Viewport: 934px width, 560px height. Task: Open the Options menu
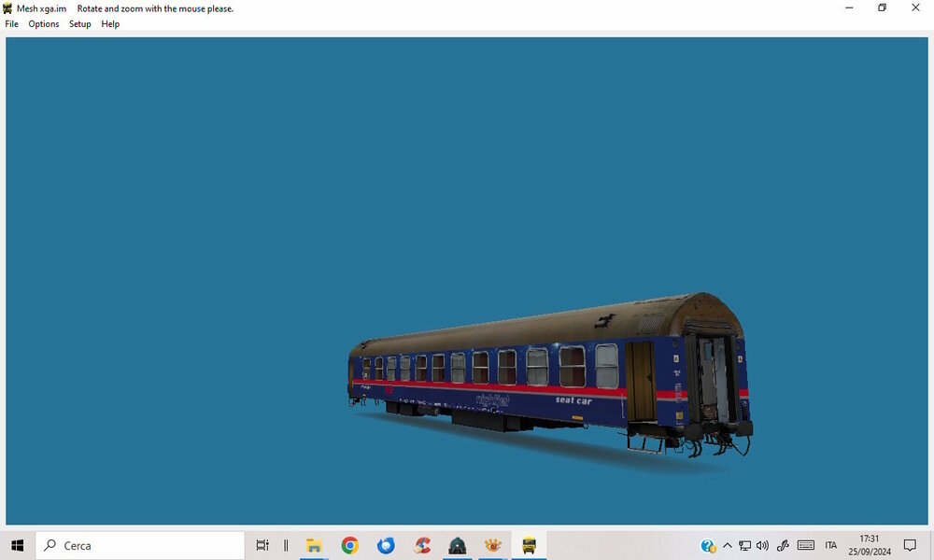tap(44, 24)
